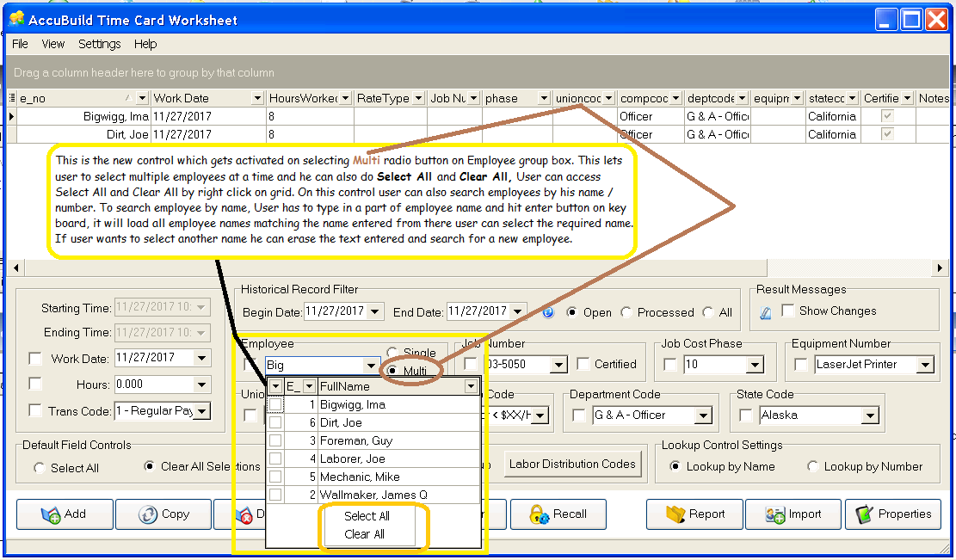
Task: Expand the Trans Code dropdown
Action: [202, 410]
